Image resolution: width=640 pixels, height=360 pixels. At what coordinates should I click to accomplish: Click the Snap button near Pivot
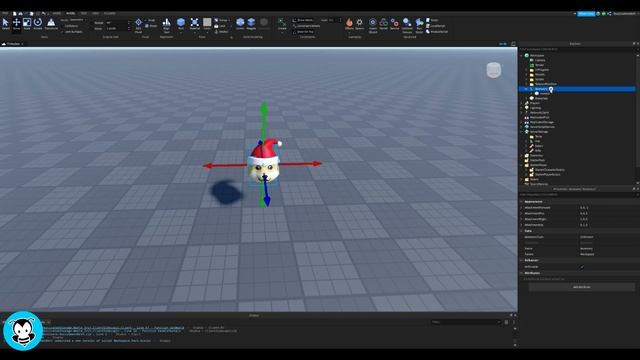[150, 20]
